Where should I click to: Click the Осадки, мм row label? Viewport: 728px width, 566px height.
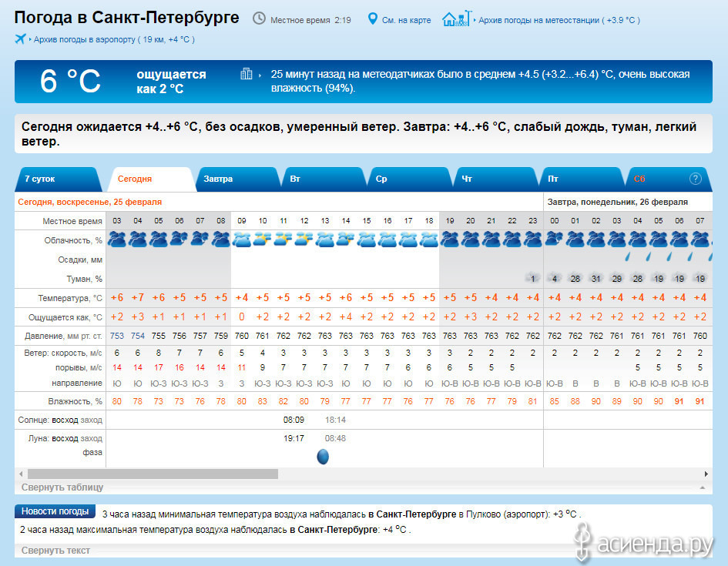coord(80,260)
